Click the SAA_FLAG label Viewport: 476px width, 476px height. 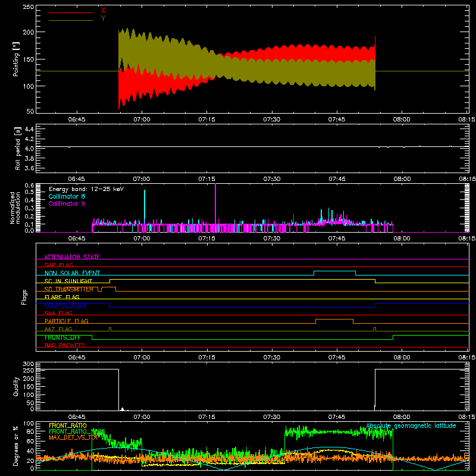coord(58,313)
